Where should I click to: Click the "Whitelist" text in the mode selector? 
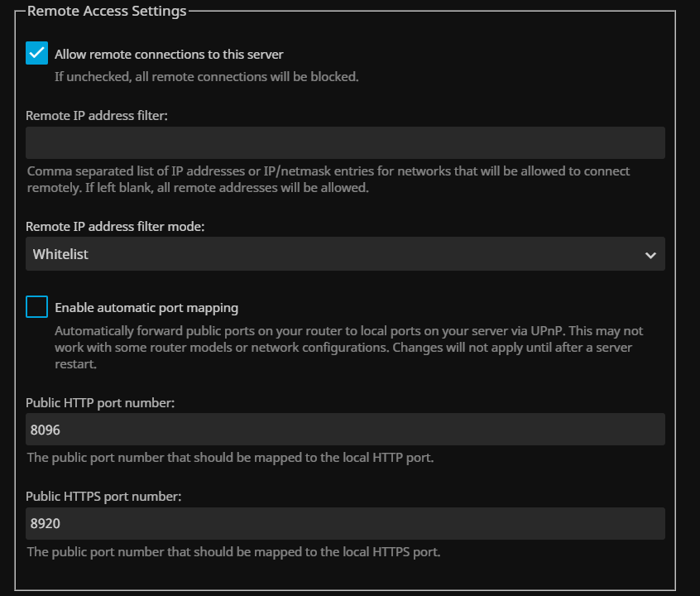point(60,254)
